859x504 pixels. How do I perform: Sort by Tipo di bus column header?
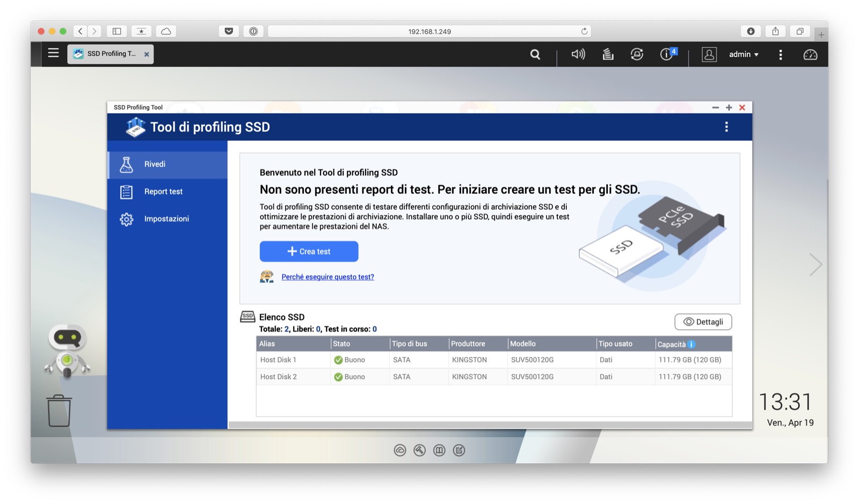coord(419,344)
